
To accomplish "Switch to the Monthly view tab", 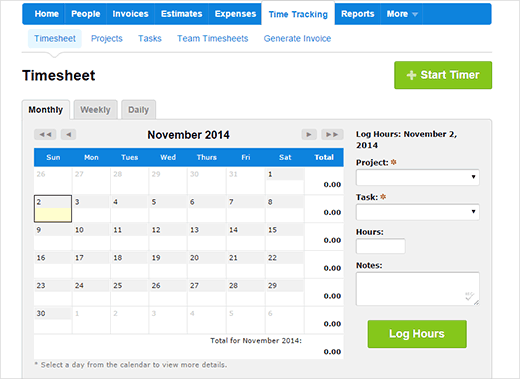I will (x=46, y=110).
